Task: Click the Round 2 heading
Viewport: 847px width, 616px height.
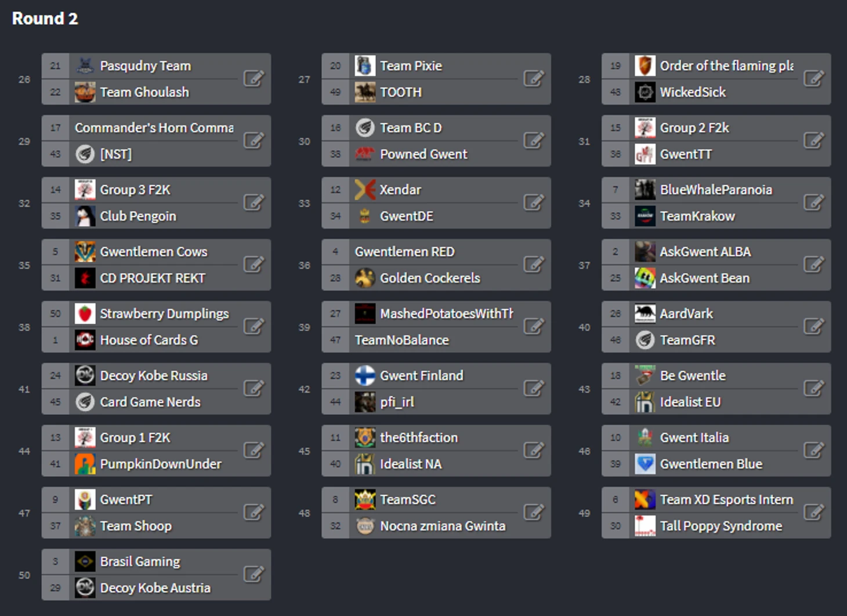Action: click(x=45, y=19)
